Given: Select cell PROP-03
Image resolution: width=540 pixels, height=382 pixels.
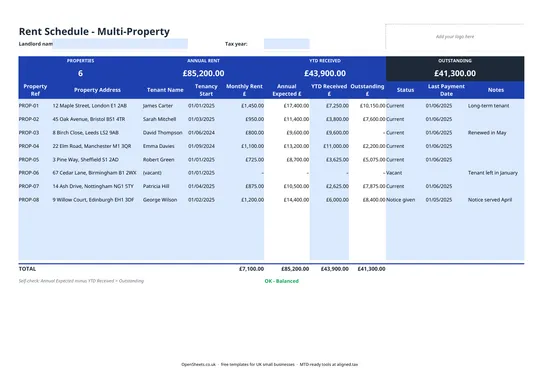Looking at the screenshot, I should (29, 133).
